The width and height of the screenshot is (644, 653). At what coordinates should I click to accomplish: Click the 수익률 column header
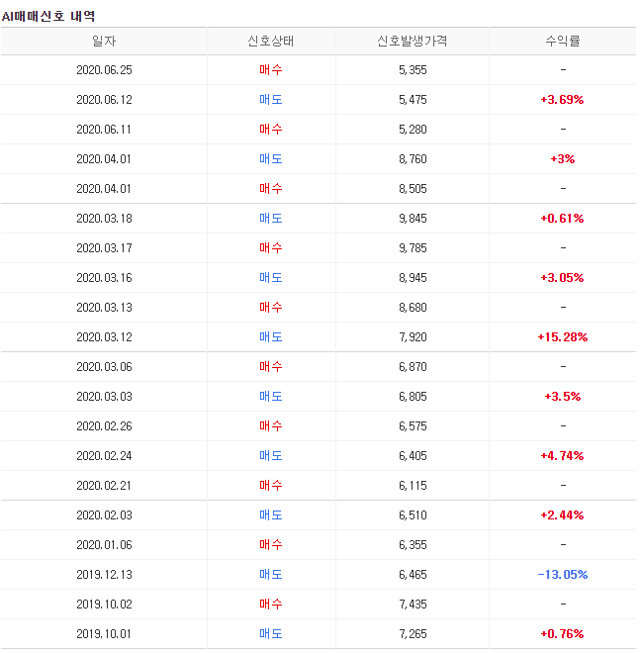(x=563, y=41)
